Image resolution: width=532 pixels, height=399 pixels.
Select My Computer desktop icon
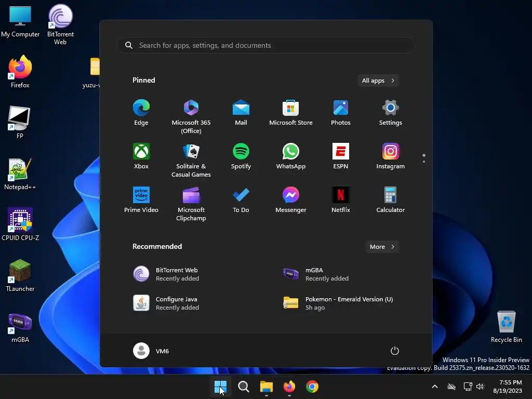pos(20,21)
